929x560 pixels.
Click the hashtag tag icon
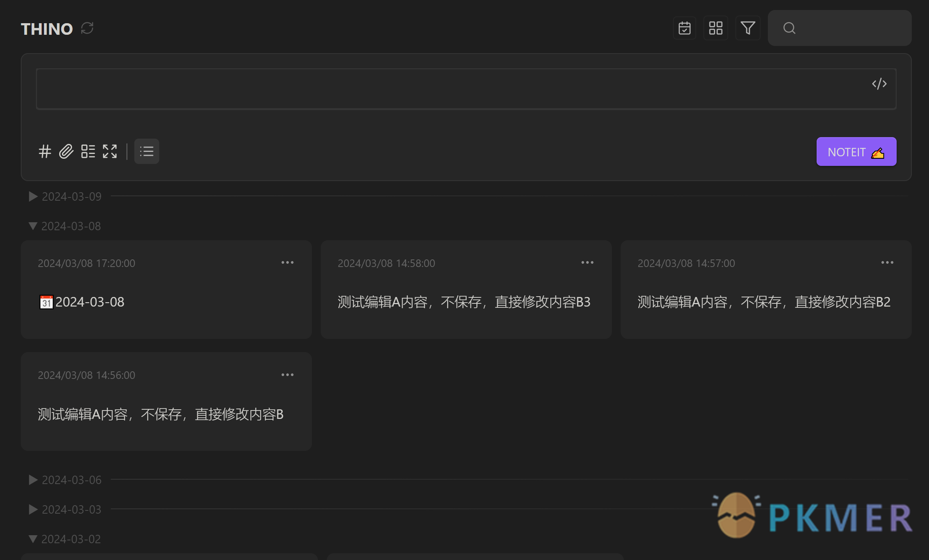[45, 151]
